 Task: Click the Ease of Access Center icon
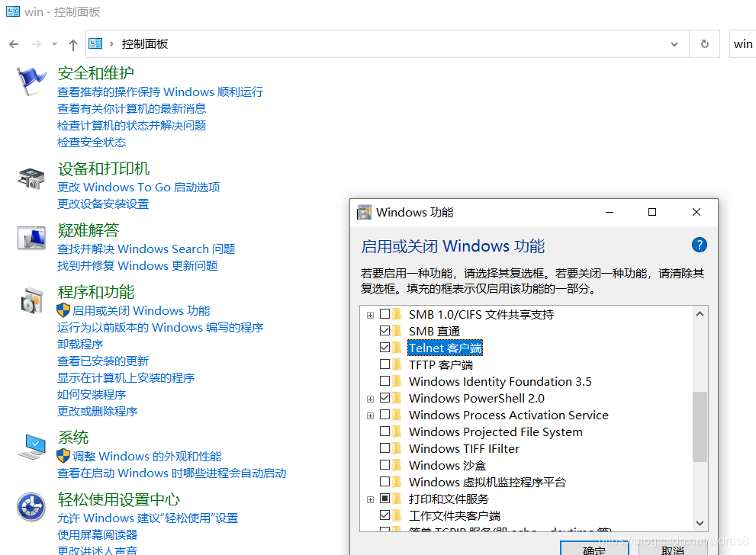pyautogui.click(x=31, y=507)
